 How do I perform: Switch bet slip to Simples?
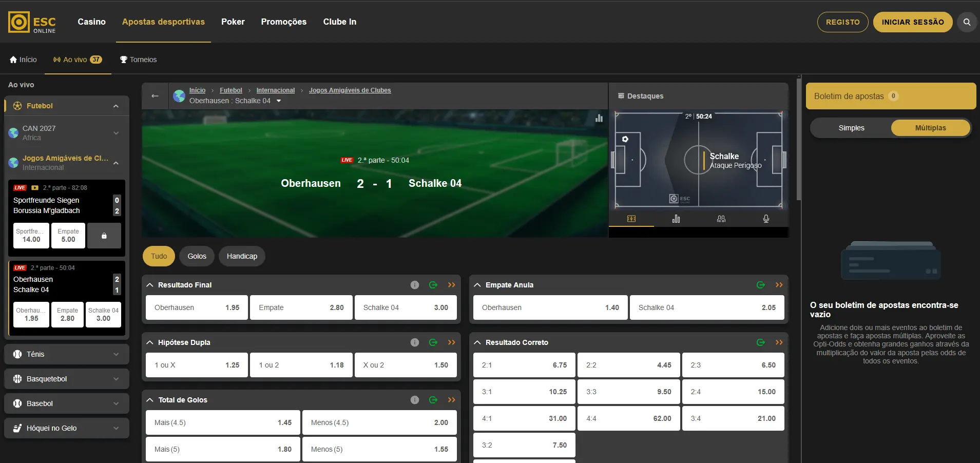point(851,128)
